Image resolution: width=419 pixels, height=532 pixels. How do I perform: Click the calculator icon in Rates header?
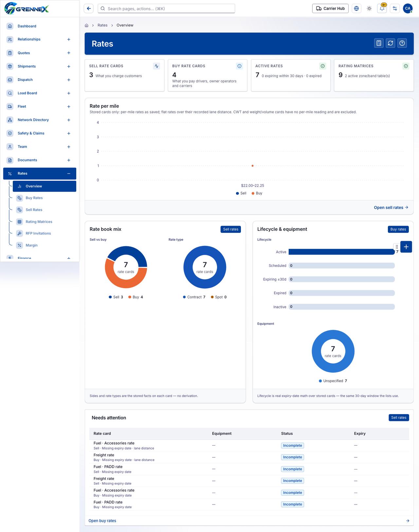[379, 43]
